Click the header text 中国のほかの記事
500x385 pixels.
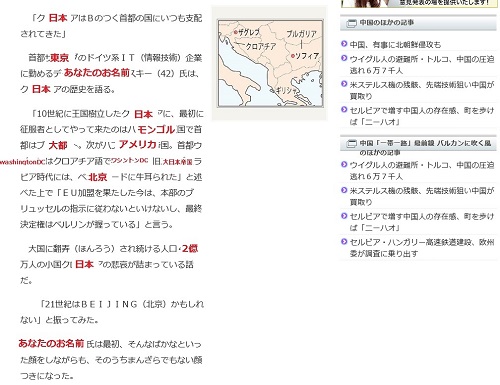pyautogui.click(x=387, y=23)
